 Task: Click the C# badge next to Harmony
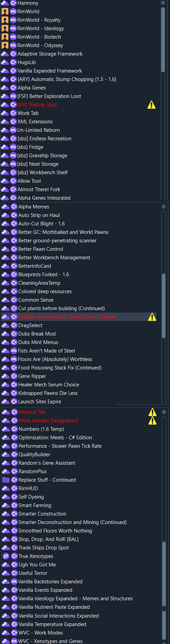[x=13, y=3]
